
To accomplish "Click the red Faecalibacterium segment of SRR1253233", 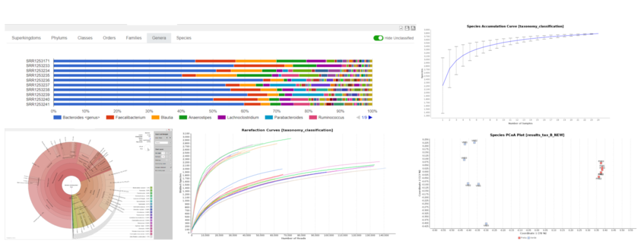I will point(259,66).
